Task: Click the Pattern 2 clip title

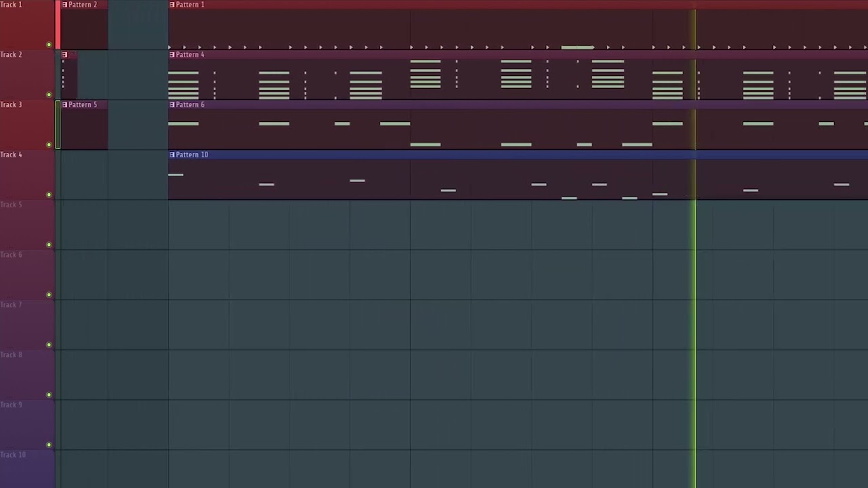Action: (x=83, y=5)
